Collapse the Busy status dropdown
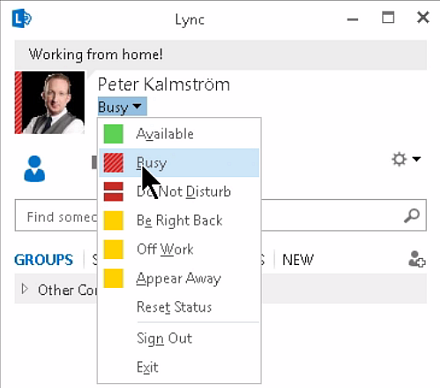 point(122,107)
